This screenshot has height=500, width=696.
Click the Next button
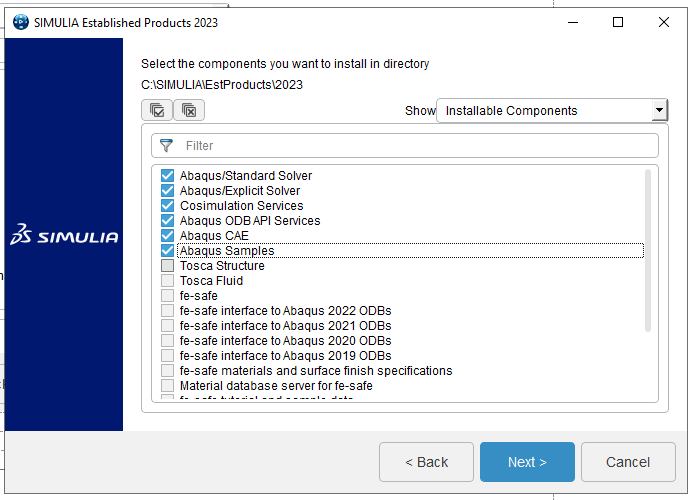527,462
